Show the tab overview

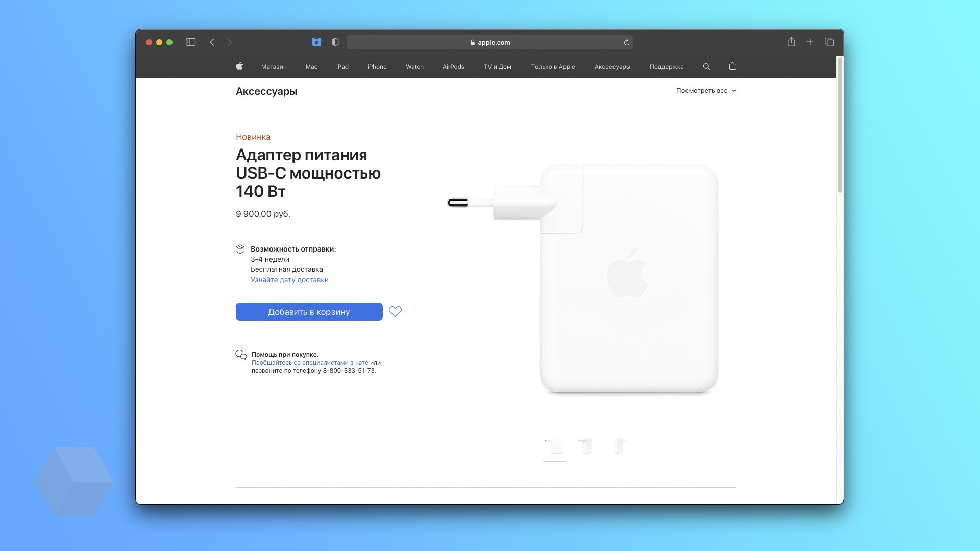(x=829, y=42)
